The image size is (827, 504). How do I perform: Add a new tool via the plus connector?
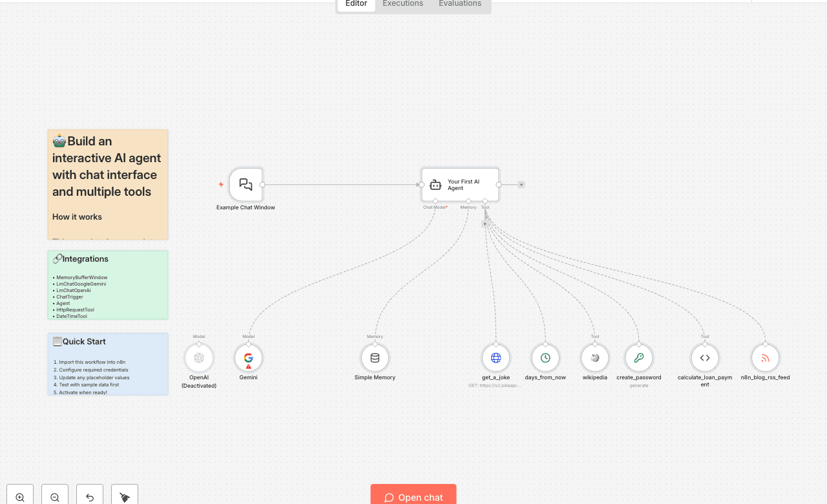pos(485,223)
